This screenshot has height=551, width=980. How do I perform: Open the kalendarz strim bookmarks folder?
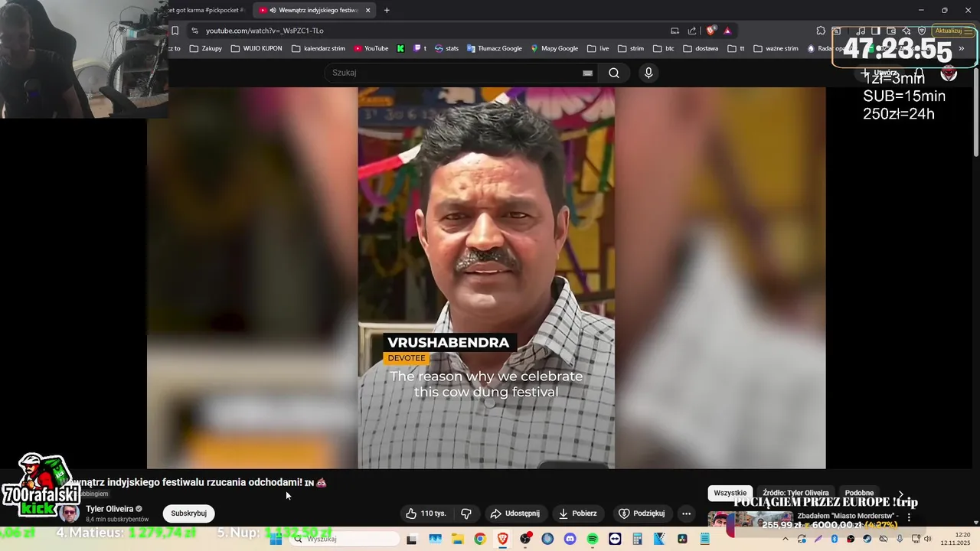click(x=318, y=48)
